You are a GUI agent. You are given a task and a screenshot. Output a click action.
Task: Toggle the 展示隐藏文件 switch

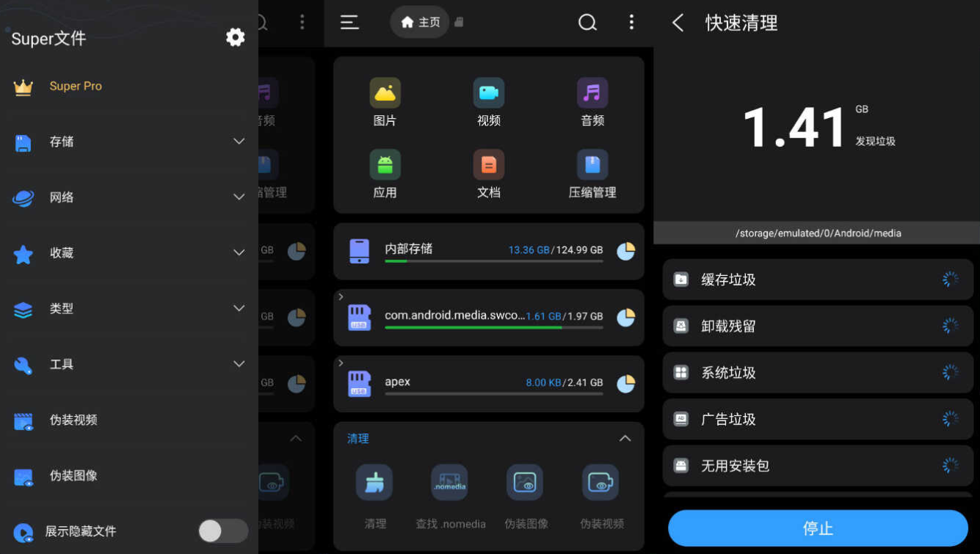pyautogui.click(x=223, y=531)
